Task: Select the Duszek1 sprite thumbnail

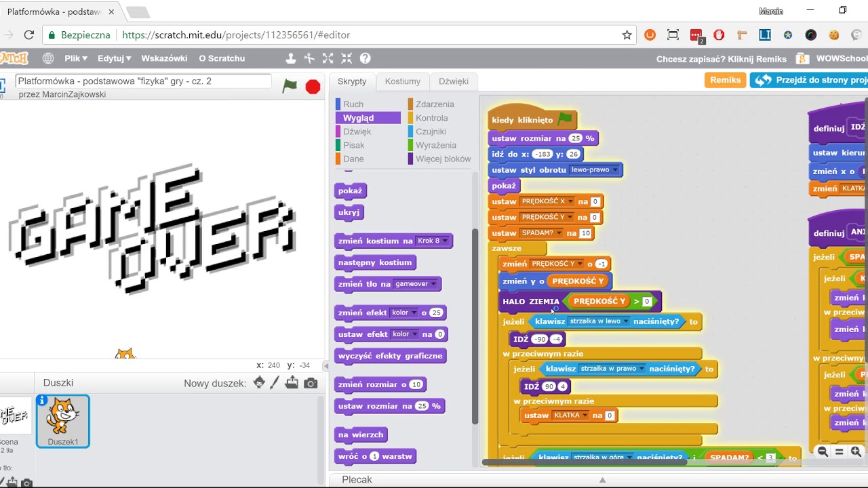Action: [62, 422]
